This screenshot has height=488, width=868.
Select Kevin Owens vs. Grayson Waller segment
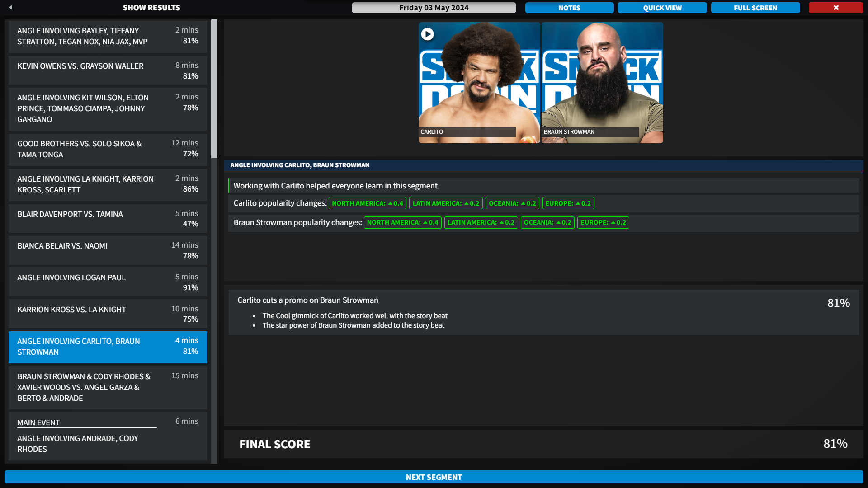(x=108, y=70)
